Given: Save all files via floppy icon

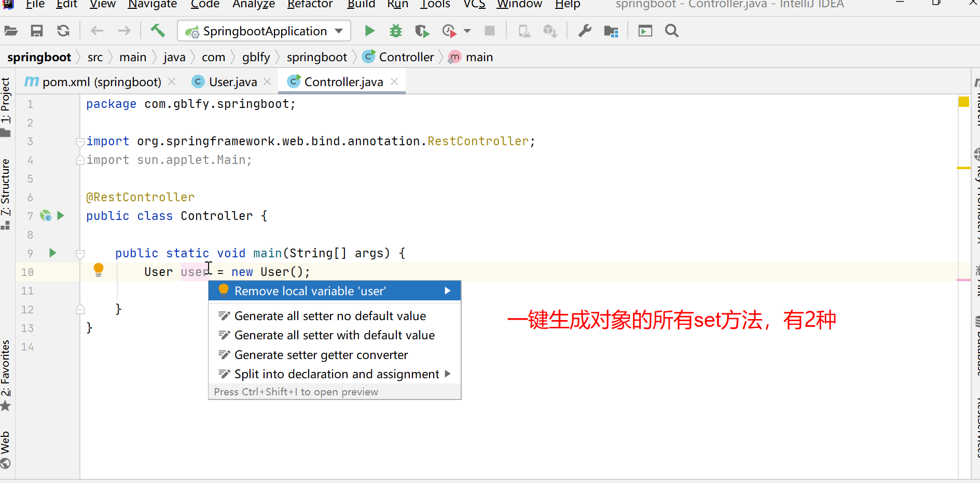Looking at the screenshot, I should pyautogui.click(x=37, y=31).
